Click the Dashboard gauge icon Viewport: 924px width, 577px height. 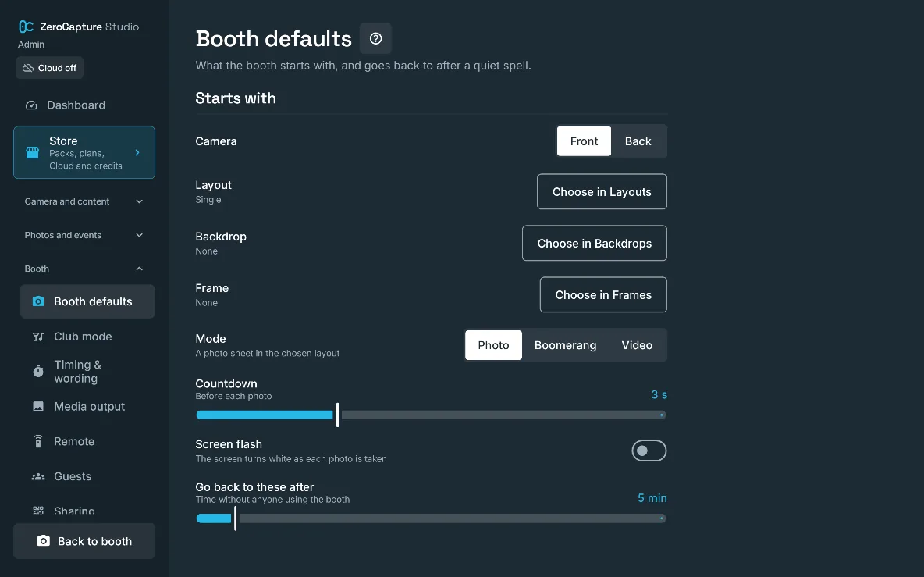(31, 105)
